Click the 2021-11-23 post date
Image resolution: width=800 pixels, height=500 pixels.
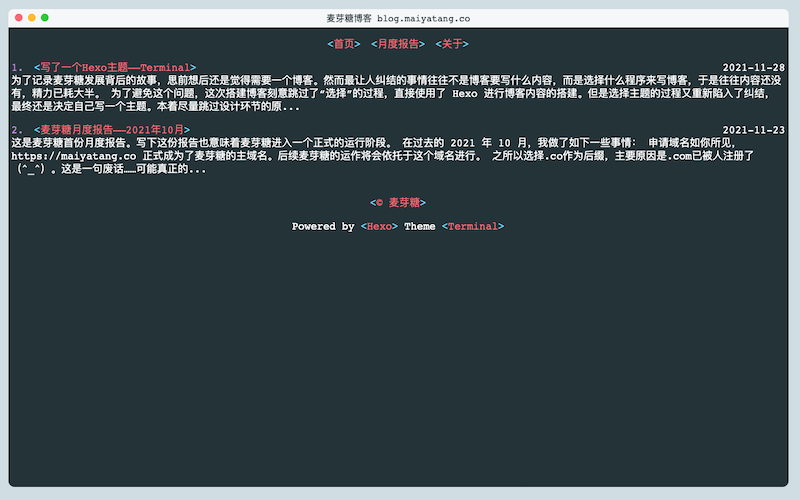coord(753,130)
